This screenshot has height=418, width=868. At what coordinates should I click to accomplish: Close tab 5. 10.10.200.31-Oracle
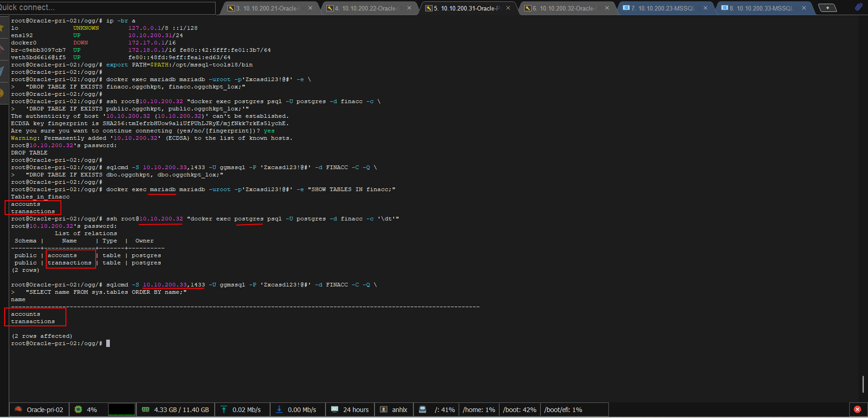pyautogui.click(x=508, y=8)
